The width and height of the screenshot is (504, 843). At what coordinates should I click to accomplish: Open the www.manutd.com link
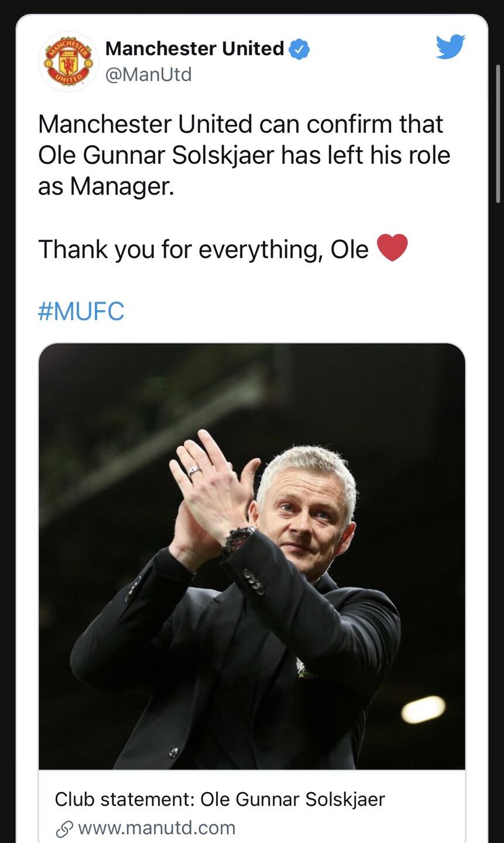[156, 828]
